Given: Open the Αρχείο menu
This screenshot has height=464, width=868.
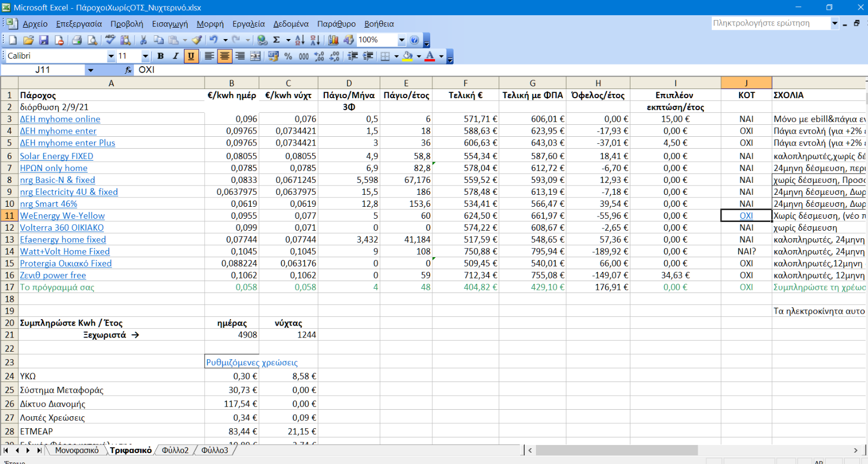Looking at the screenshot, I should click(35, 24).
